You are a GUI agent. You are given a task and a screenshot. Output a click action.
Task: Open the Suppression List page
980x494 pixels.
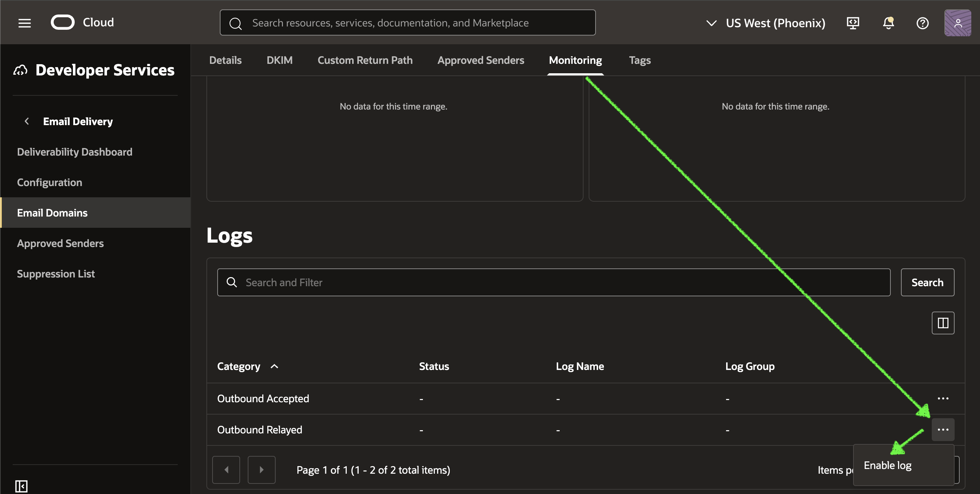(55, 273)
